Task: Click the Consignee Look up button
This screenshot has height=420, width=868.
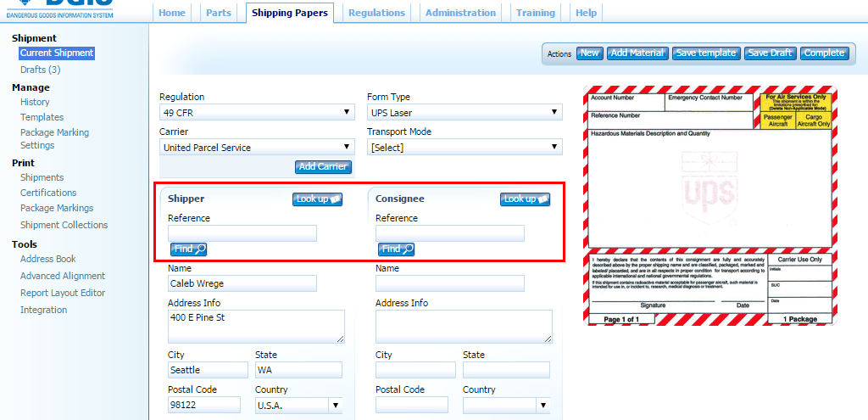Action: [x=525, y=199]
